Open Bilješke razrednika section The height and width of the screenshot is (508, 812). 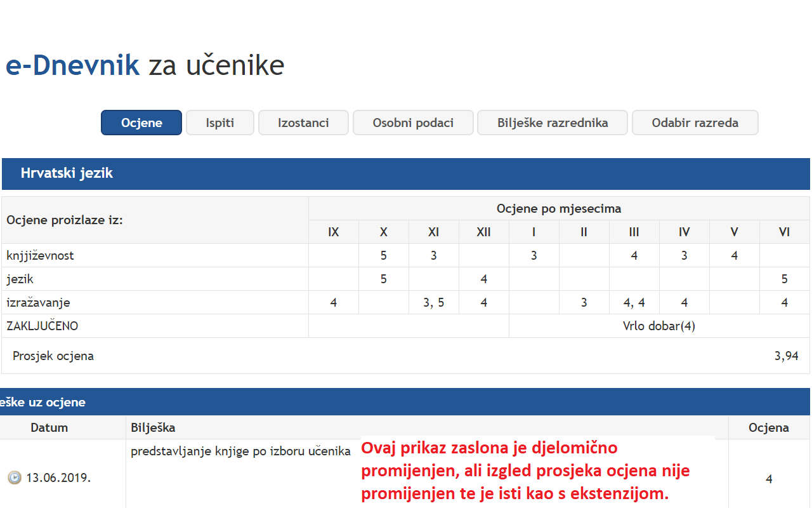point(552,123)
